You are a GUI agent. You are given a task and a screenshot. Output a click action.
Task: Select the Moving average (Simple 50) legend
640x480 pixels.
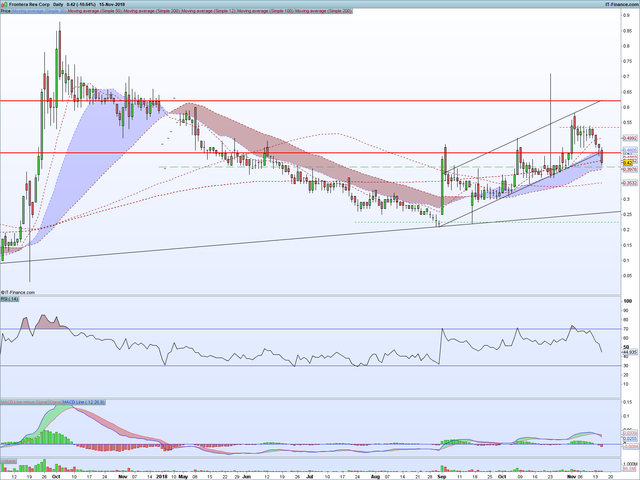point(95,11)
